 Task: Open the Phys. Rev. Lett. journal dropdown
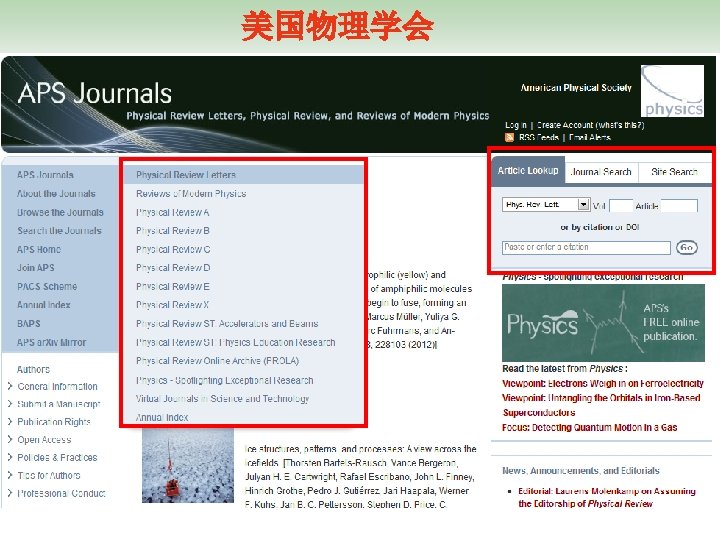tap(546, 204)
